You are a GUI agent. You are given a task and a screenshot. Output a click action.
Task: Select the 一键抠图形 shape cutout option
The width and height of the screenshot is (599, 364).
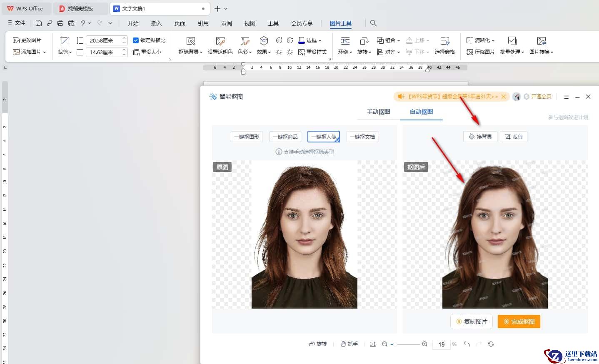(x=247, y=137)
